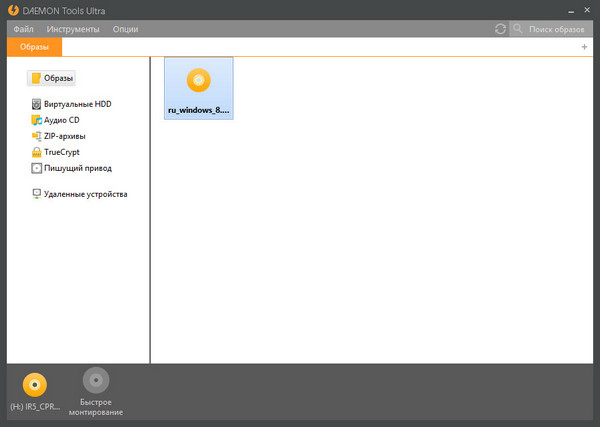
Task: Select Удаленные устройства in the sidebar
Action: [85, 194]
